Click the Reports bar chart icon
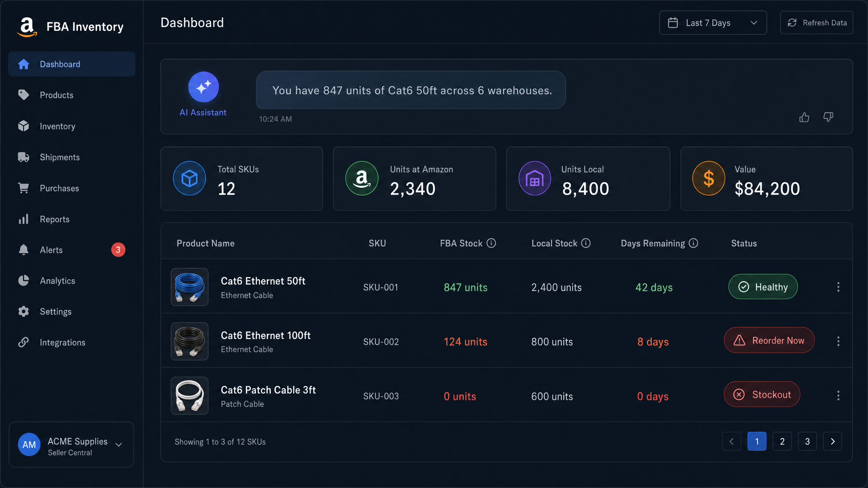 pyautogui.click(x=24, y=219)
